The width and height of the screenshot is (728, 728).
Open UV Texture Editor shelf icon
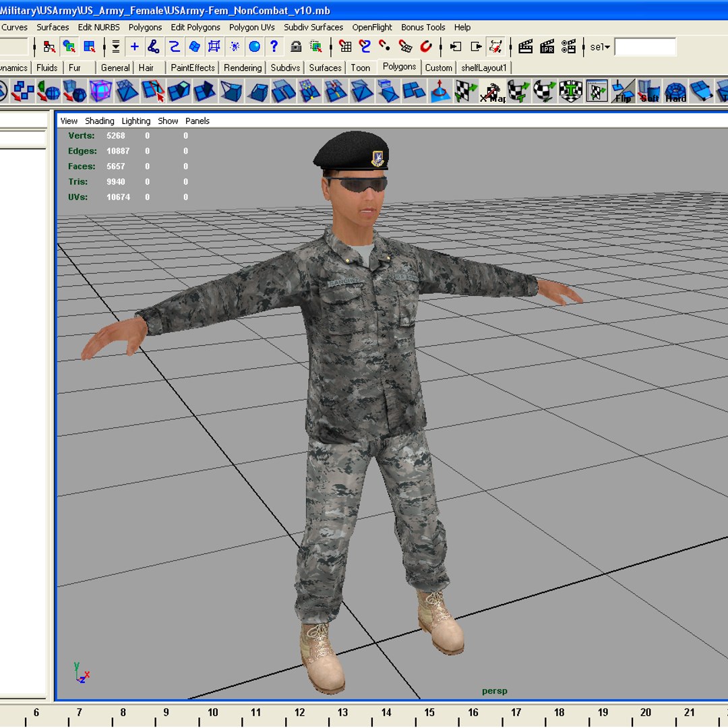pos(597,90)
